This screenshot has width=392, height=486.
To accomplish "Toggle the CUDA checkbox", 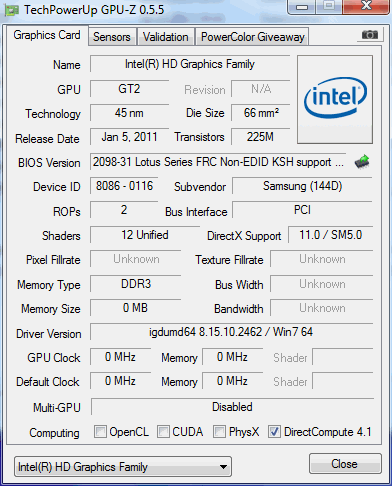I will coord(163,431).
